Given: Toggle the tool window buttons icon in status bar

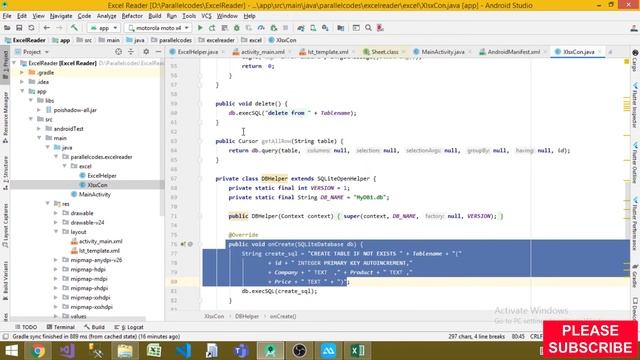Looking at the screenshot, I should 5,337.
